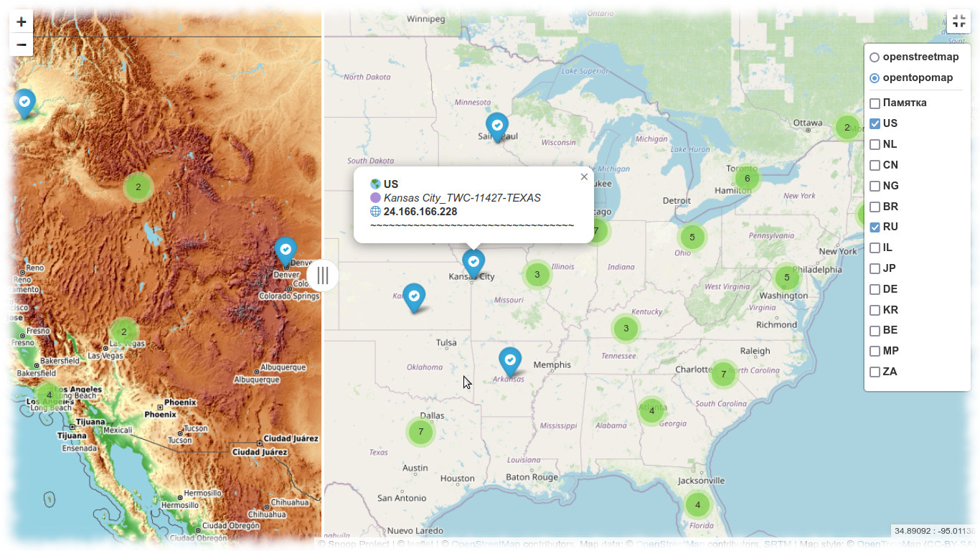Select the marker in central Kansas
This screenshot has height=551, width=980.
point(414,297)
